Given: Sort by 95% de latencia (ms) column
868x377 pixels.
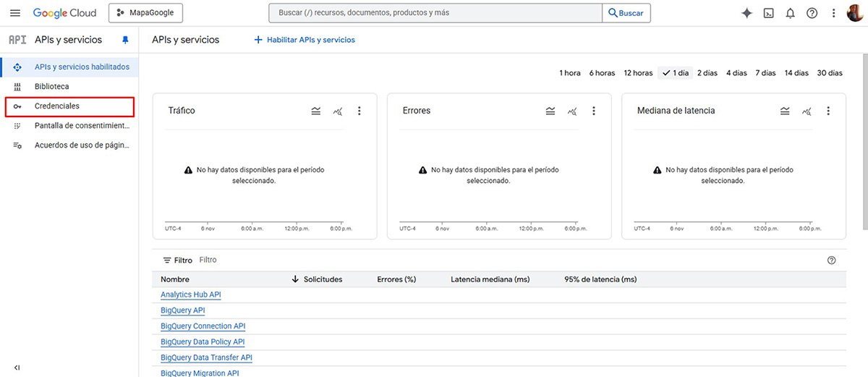Looking at the screenshot, I should 600,279.
